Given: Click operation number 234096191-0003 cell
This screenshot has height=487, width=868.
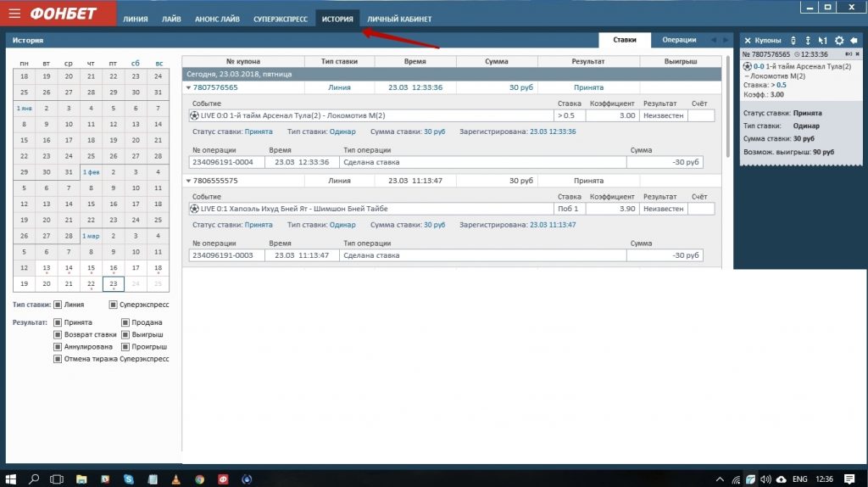Looking at the screenshot, I should (226, 255).
